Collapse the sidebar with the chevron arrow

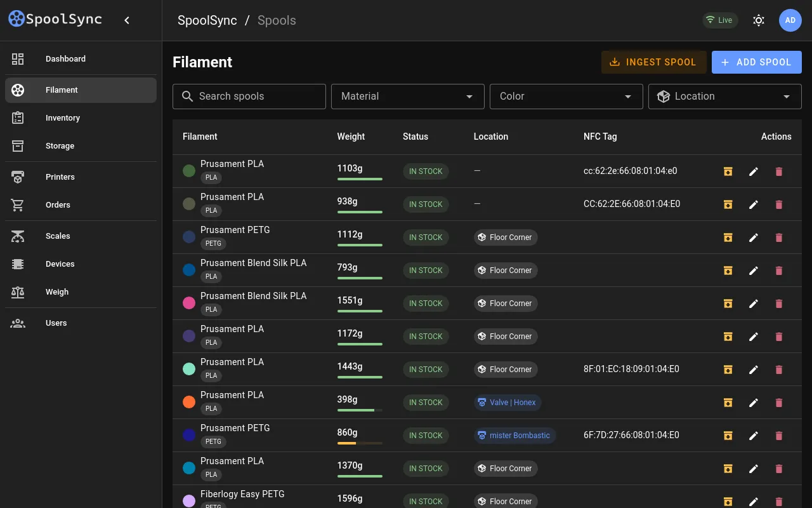127,20
